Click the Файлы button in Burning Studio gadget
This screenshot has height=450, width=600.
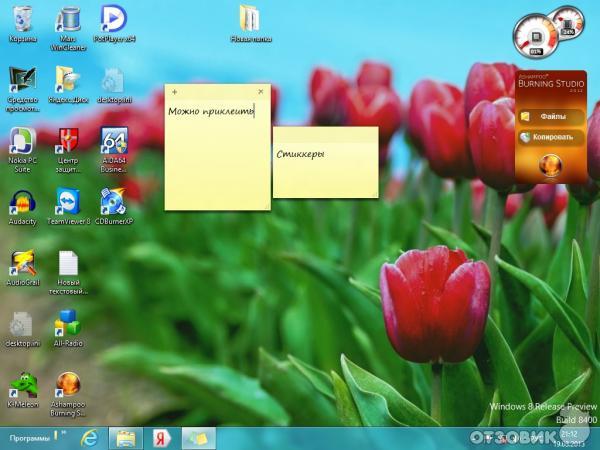tap(552, 116)
